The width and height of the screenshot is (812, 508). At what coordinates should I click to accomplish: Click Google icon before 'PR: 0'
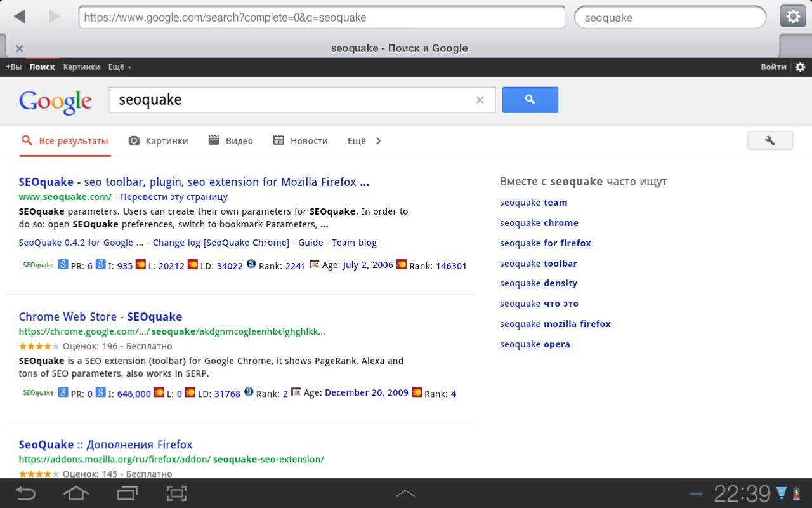[63, 392]
